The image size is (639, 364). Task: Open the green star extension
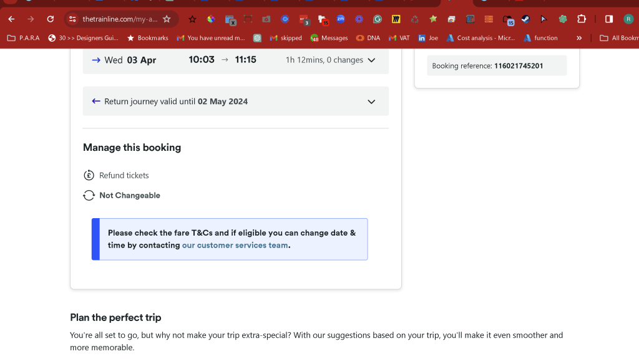pos(433,19)
